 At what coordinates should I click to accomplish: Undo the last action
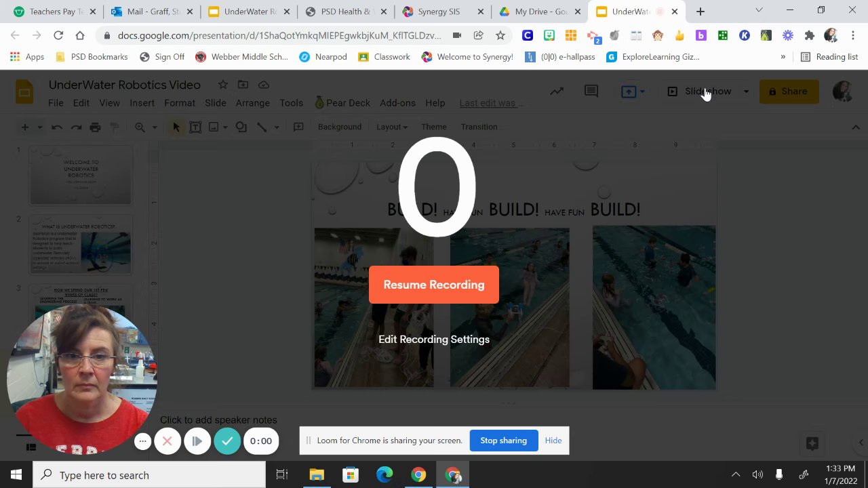pos(57,127)
